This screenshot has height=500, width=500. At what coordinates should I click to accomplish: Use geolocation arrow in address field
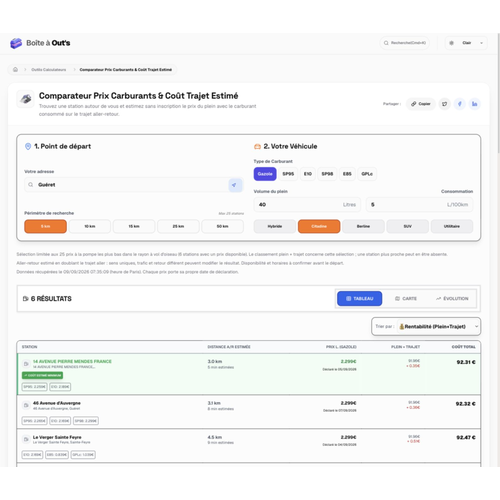coord(234,185)
